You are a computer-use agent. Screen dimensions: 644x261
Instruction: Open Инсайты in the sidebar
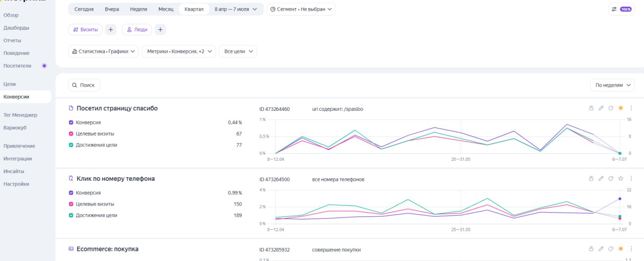tap(14, 171)
